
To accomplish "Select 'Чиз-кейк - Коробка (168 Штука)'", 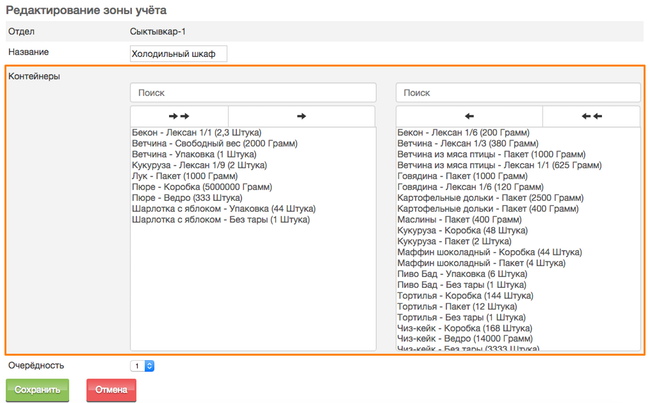I will tap(465, 328).
